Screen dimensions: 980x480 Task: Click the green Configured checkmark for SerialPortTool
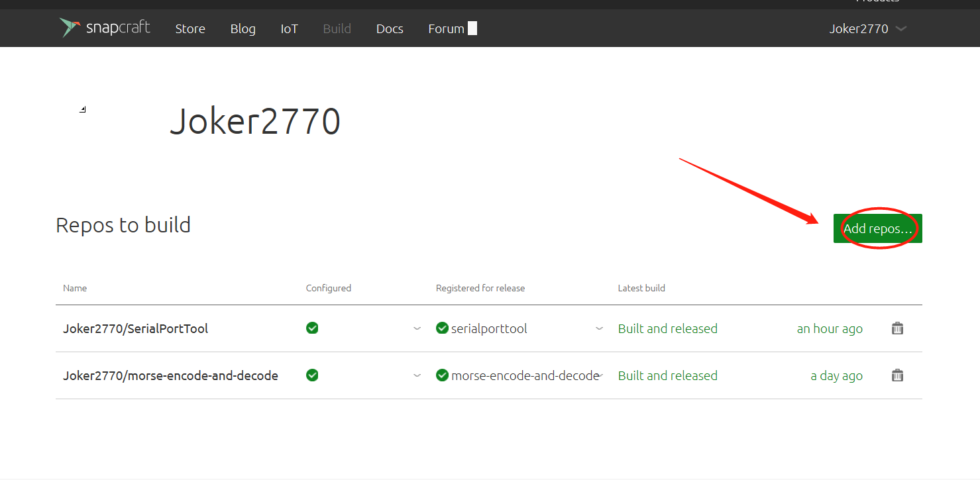click(312, 328)
